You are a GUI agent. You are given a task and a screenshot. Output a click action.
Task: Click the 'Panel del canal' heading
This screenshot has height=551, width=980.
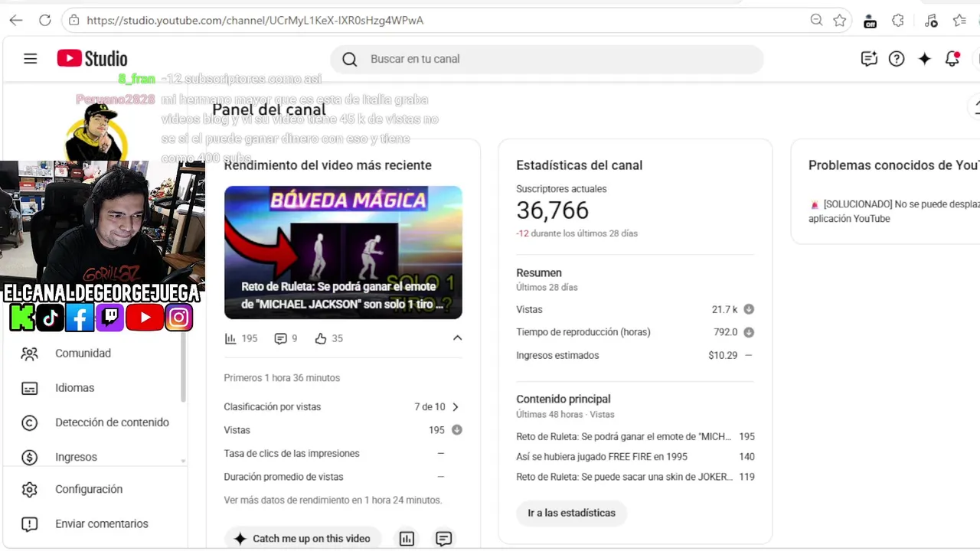[x=269, y=109]
